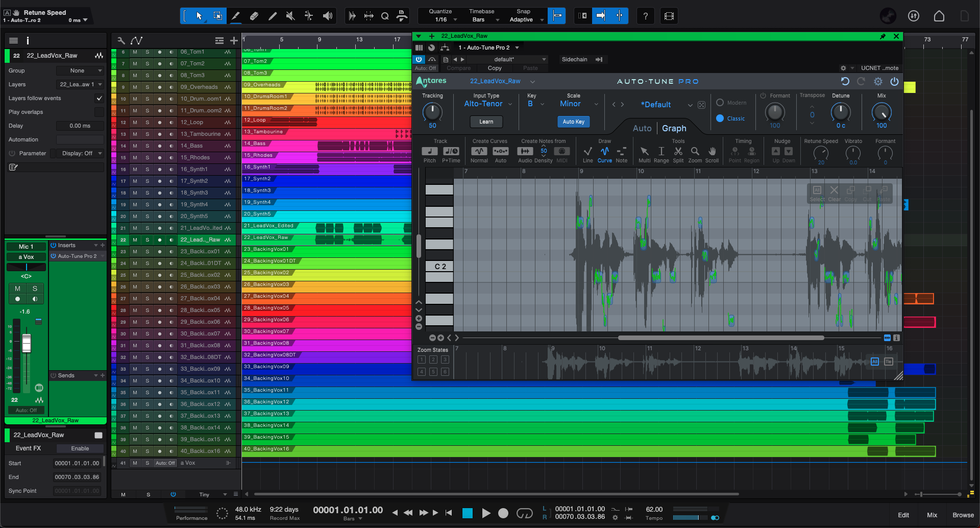Viewport: 980px width, 528px height.
Task: Open the Mix view
Action: 932,515
